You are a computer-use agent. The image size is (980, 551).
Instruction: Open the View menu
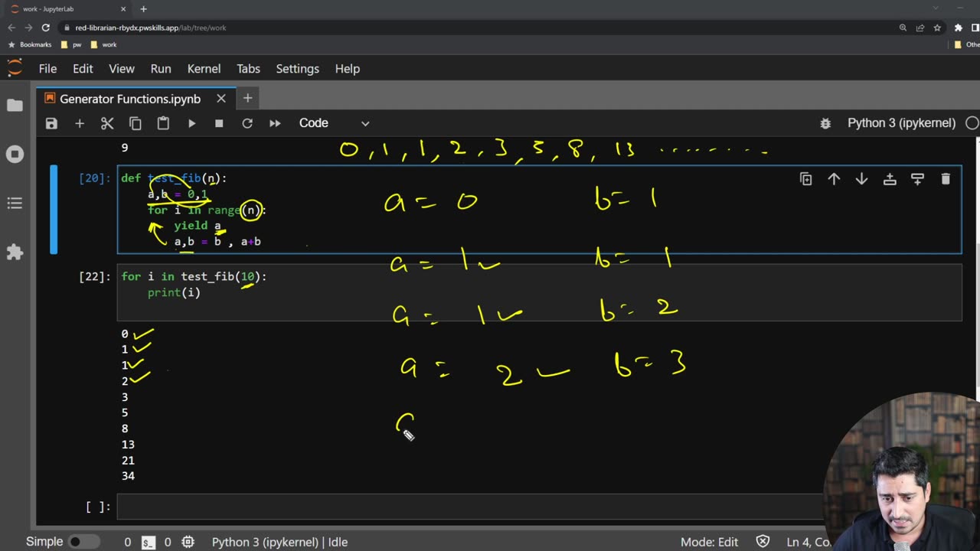point(122,69)
